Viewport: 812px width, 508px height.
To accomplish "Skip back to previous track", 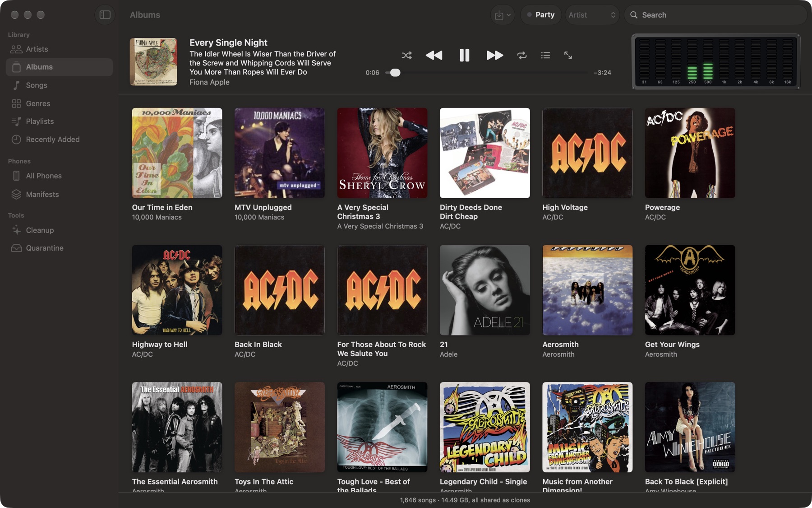I will tap(434, 56).
